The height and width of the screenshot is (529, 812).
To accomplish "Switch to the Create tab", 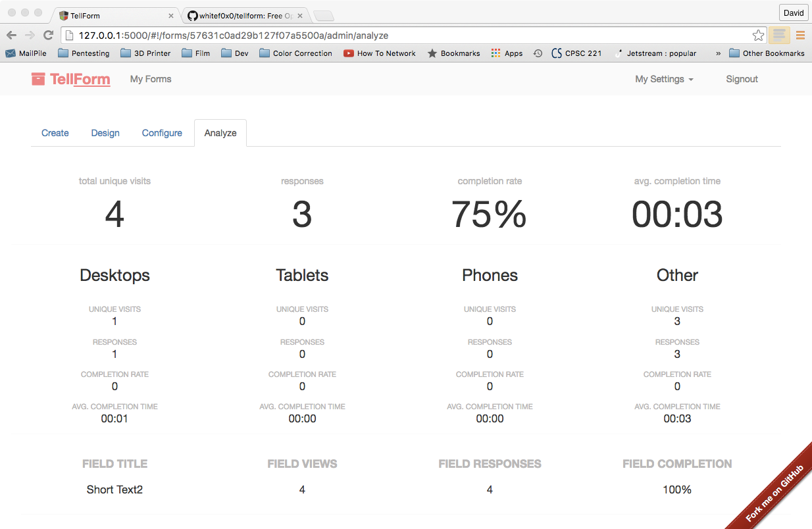I will click(x=55, y=133).
